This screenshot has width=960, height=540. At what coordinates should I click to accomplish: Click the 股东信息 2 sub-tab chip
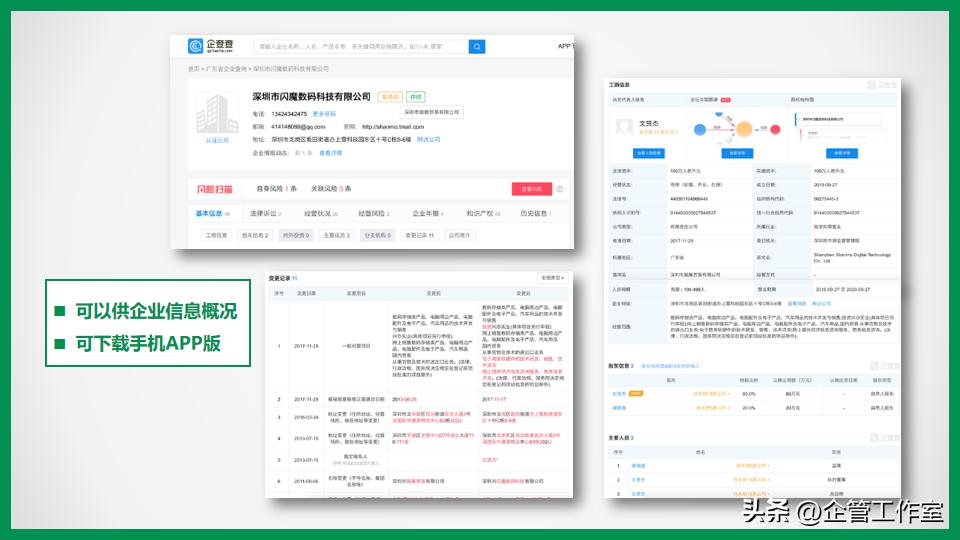255,235
